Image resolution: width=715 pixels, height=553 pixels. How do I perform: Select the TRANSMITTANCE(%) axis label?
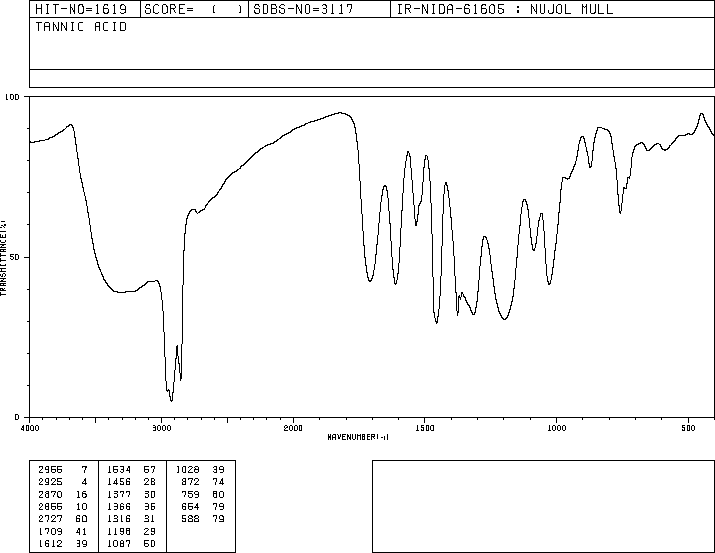3,258
